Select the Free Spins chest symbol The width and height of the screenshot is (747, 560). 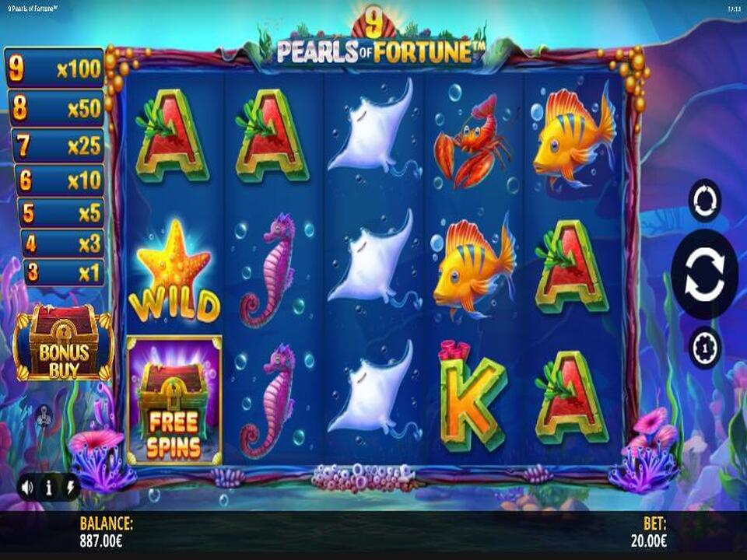[174, 401]
